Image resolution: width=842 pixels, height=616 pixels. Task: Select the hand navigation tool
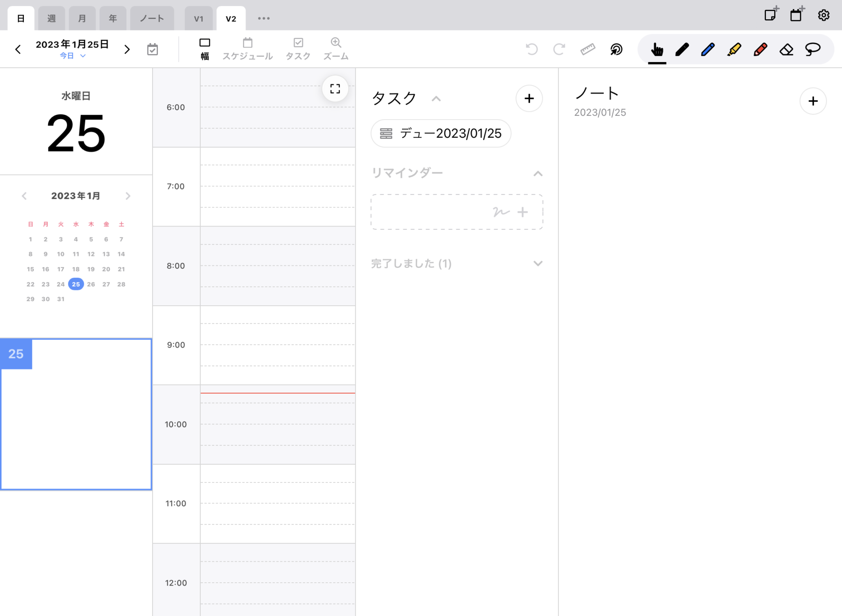pyautogui.click(x=657, y=49)
